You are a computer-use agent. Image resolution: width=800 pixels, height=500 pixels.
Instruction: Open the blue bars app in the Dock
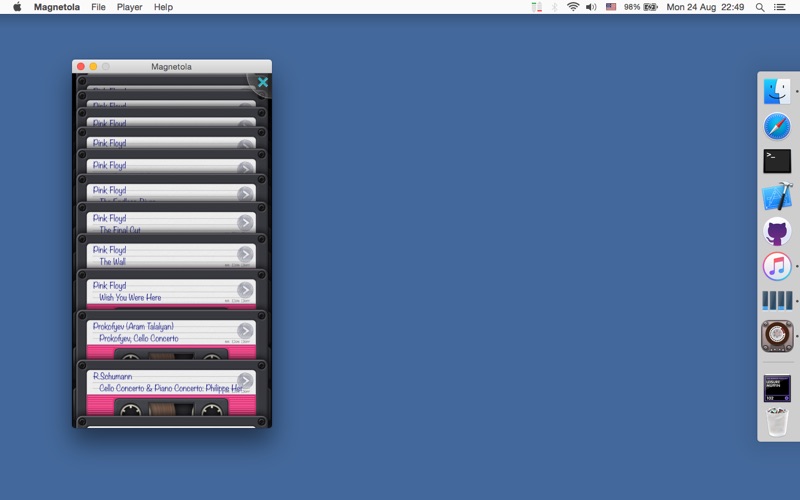tap(777, 301)
